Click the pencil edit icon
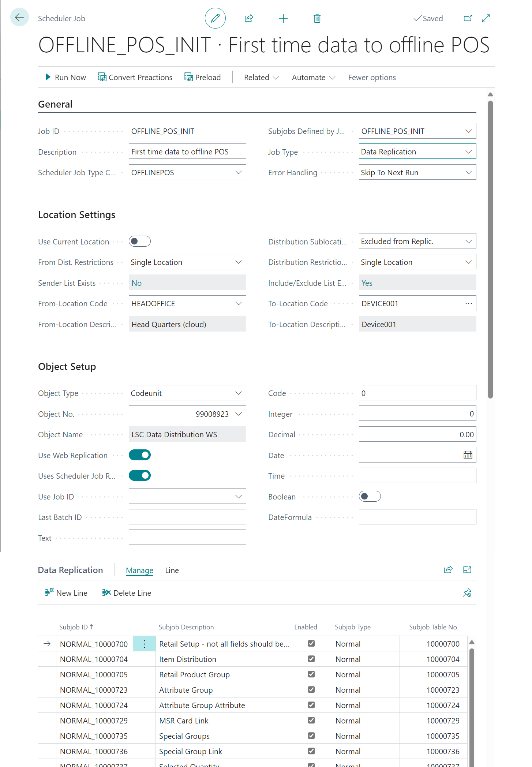Image resolution: width=532 pixels, height=767 pixels. click(x=215, y=18)
